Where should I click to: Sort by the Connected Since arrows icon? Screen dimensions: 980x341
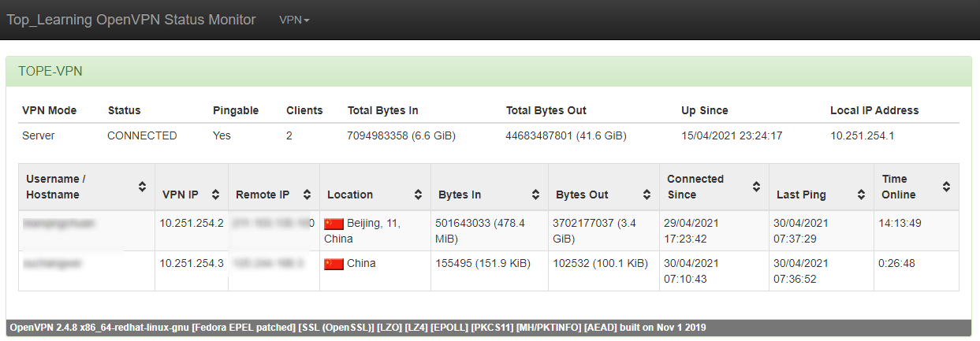pos(756,187)
